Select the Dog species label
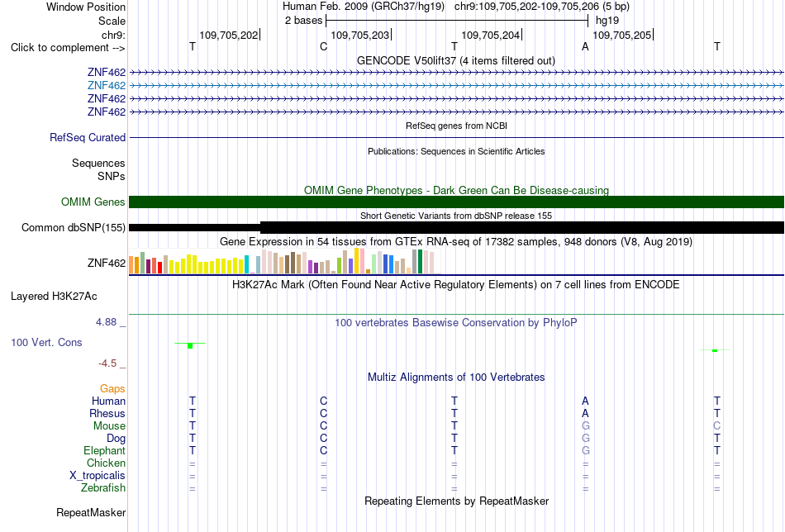Screen dimensions: 785x532 [x=116, y=439]
